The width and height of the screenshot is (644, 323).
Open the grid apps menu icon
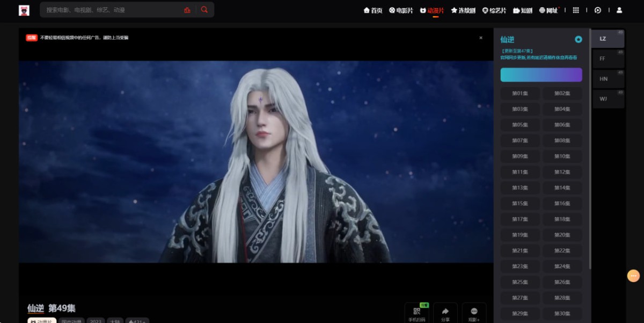tap(576, 10)
